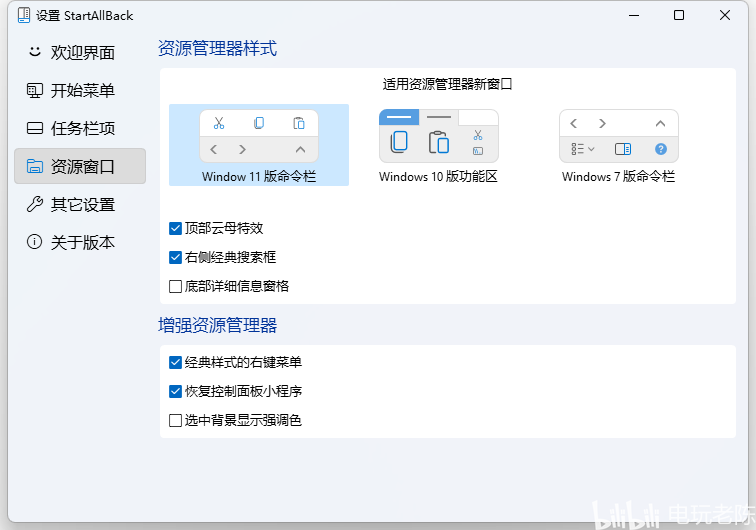Viewport: 756px width, 530px height.
Task: Open 关于版本 about page
Action: [x=80, y=242]
